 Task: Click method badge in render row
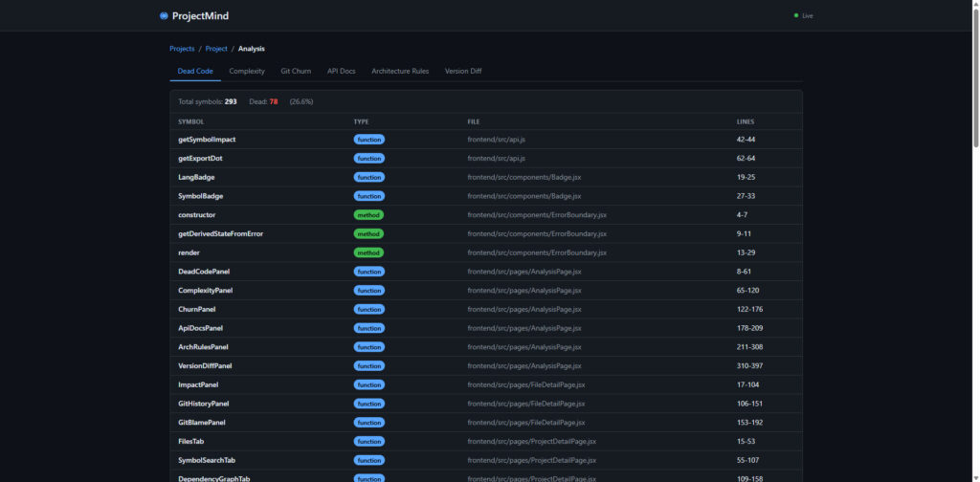[x=368, y=252]
